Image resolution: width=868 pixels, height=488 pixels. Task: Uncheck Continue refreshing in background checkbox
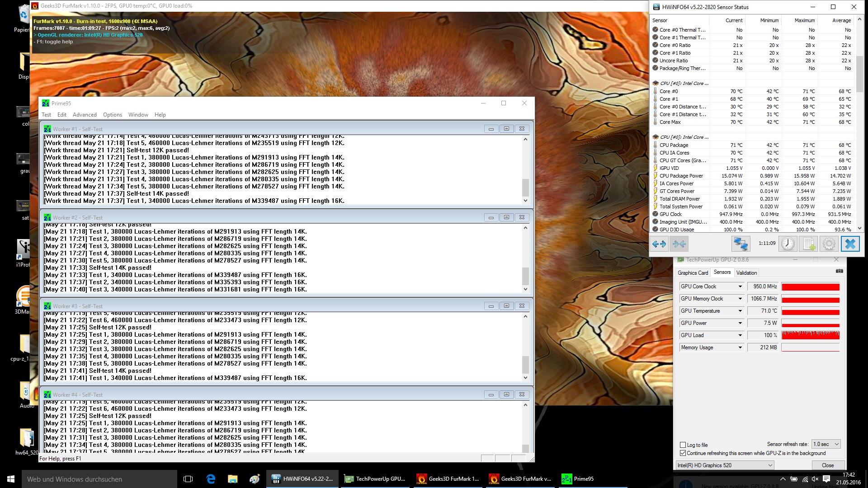[x=683, y=453]
